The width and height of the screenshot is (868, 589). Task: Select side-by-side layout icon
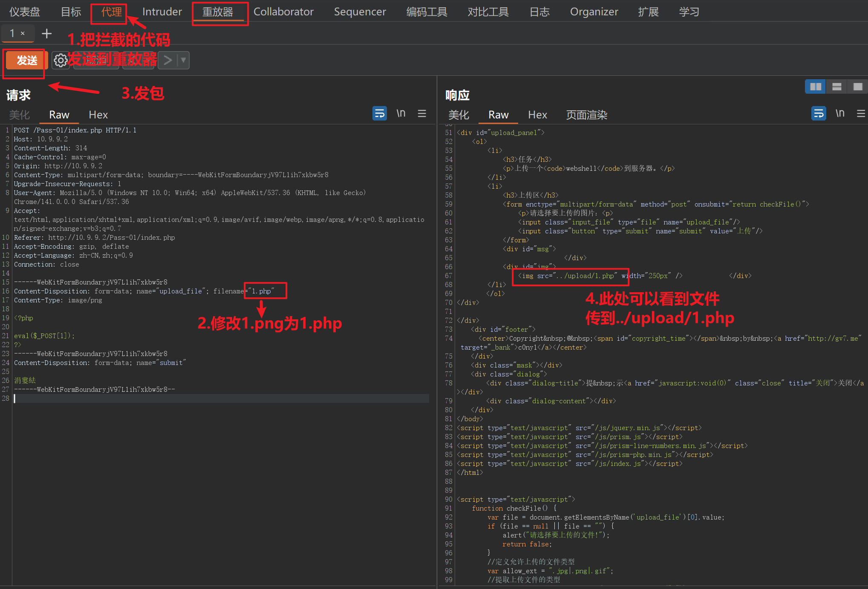click(815, 86)
